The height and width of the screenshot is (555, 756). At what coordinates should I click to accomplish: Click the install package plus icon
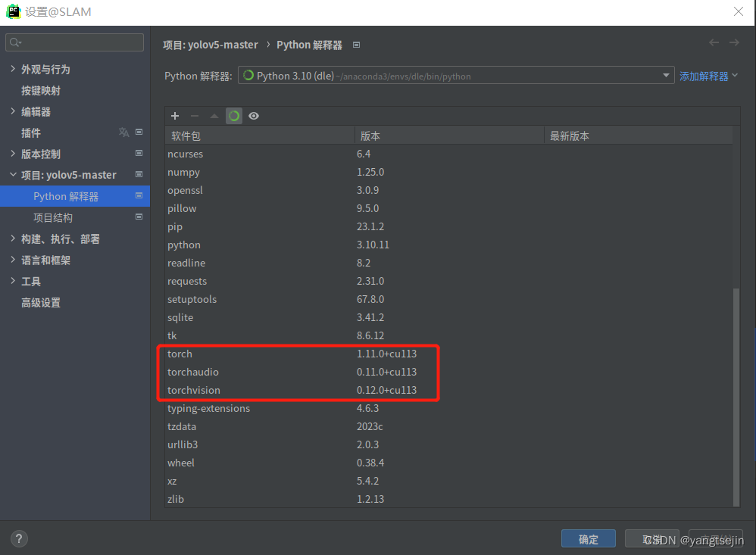pyautogui.click(x=175, y=116)
